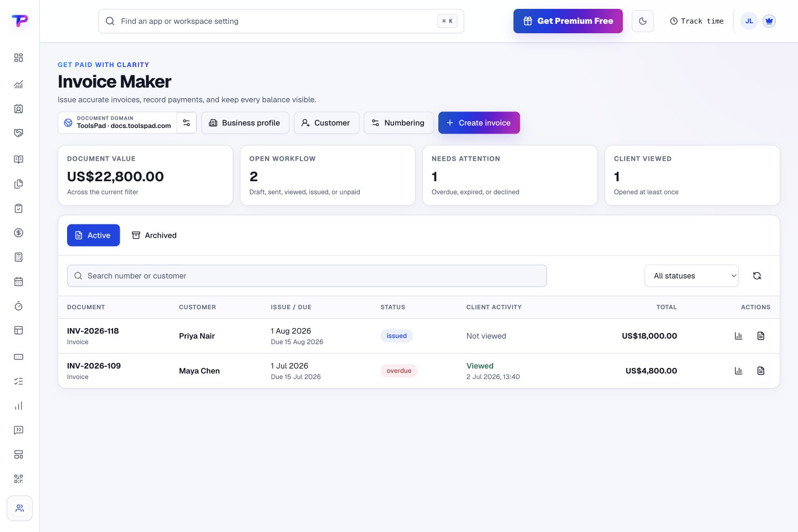
Task: Open the trend line chart icon in the sidebar
Action: 18,84
